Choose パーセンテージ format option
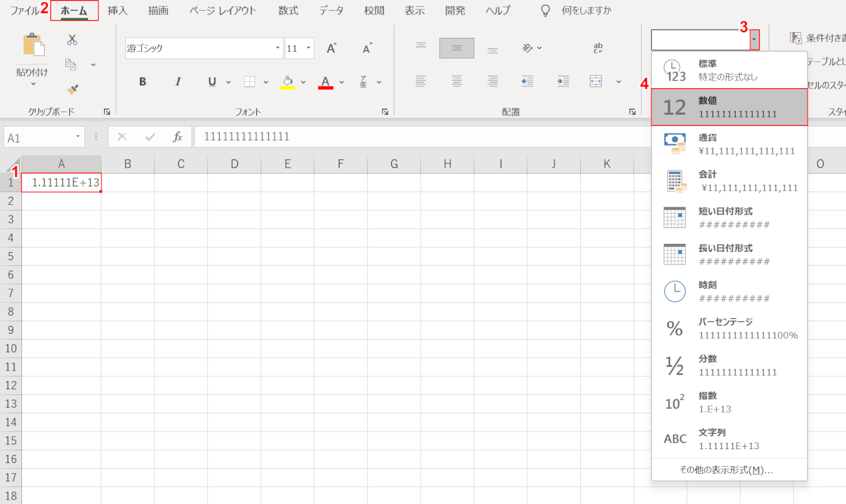This screenshot has width=846, height=504. tap(729, 328)
